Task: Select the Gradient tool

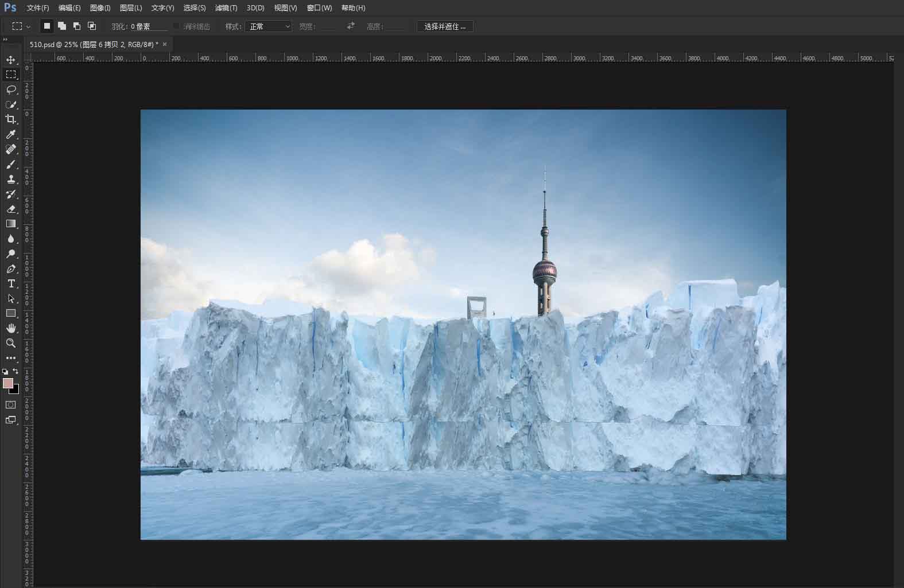Action: [11, 224]
